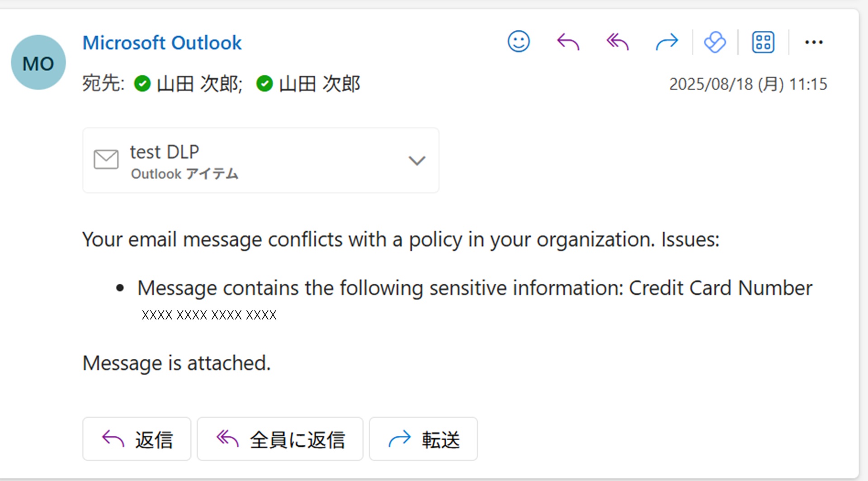The width and height of the screenshot is (868, 481).
Task: Click the 返信 reply button
Action: pyautogui.click(x=137, y=439)
